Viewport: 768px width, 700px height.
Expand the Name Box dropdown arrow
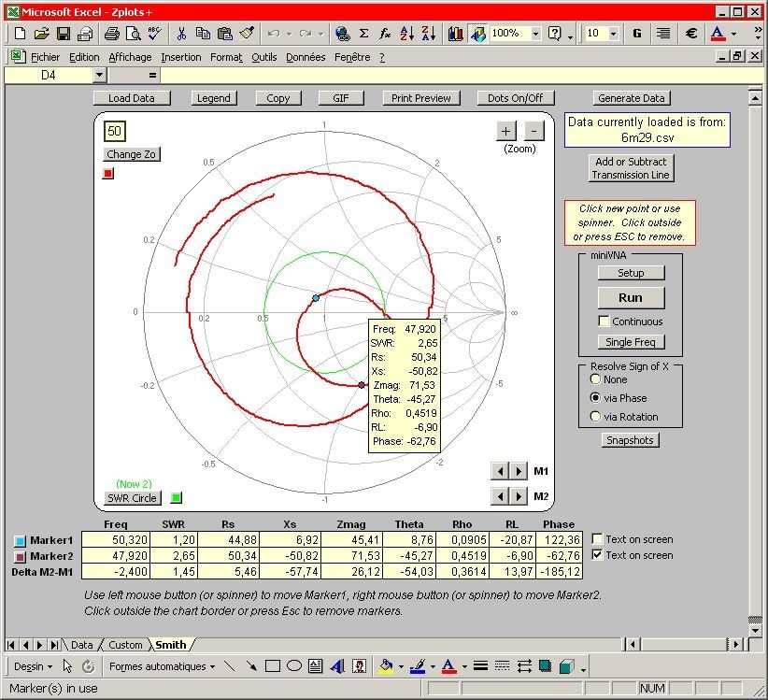99,75
